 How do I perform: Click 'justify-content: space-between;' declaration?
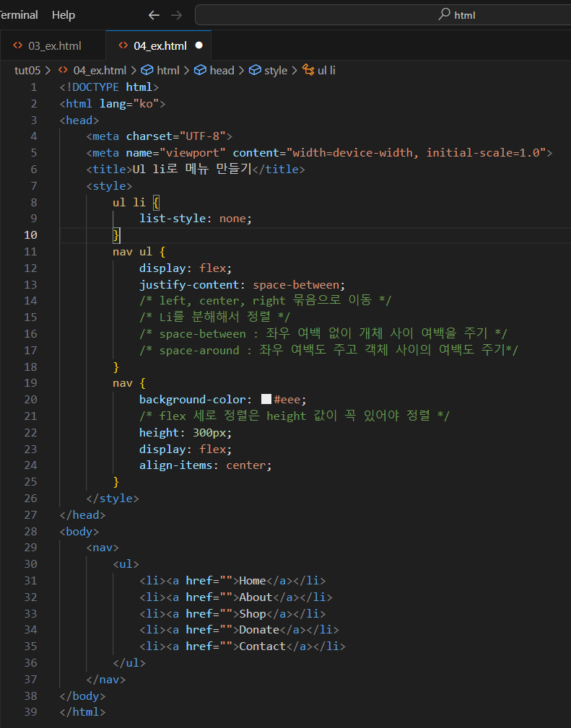click(x=242, y=284)
